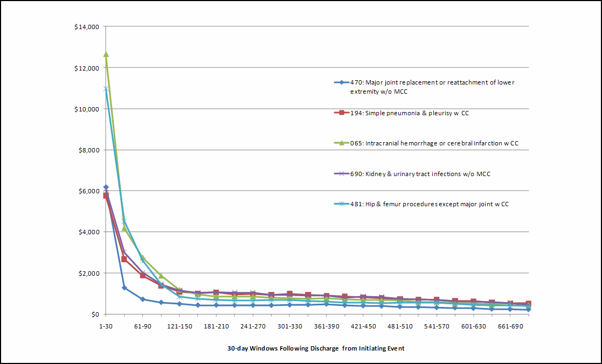Click the purple X legend marker for 690

pyautogui.click(x=341, y=174)
